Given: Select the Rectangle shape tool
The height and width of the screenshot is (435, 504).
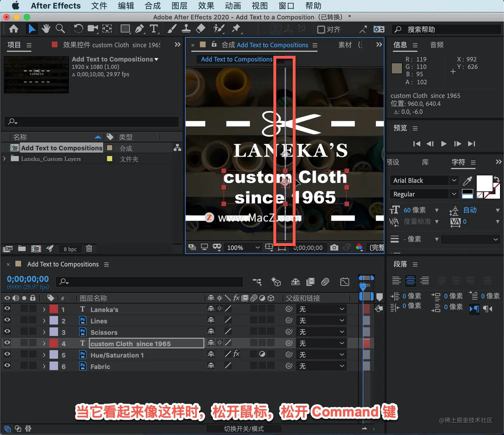Looking at the screenshot, I should [125, 29].
